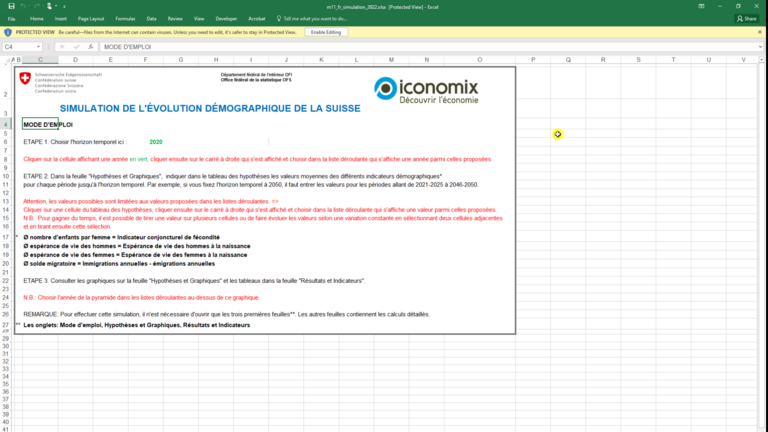768x432 pixels.
Task: Open the Formulas tab
Action: (125, 19)
